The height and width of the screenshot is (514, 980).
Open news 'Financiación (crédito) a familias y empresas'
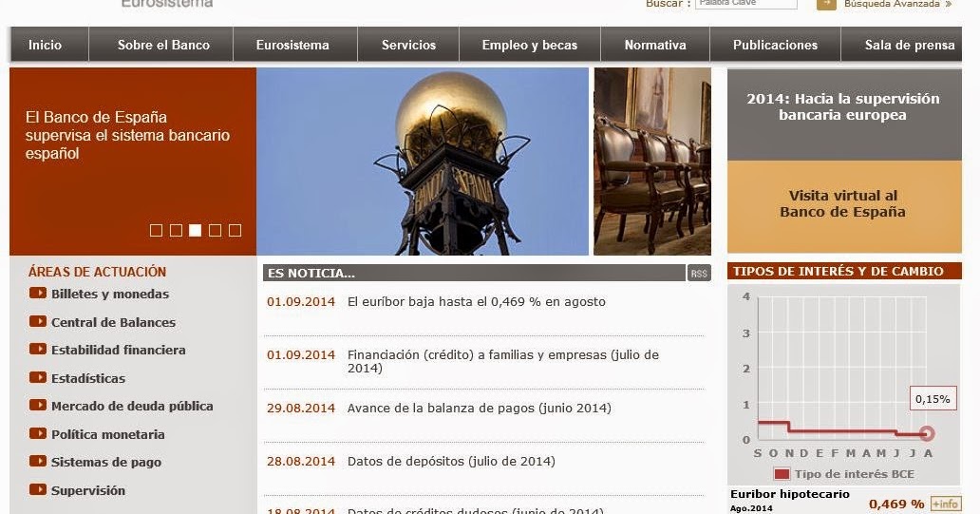coord(503,361)
